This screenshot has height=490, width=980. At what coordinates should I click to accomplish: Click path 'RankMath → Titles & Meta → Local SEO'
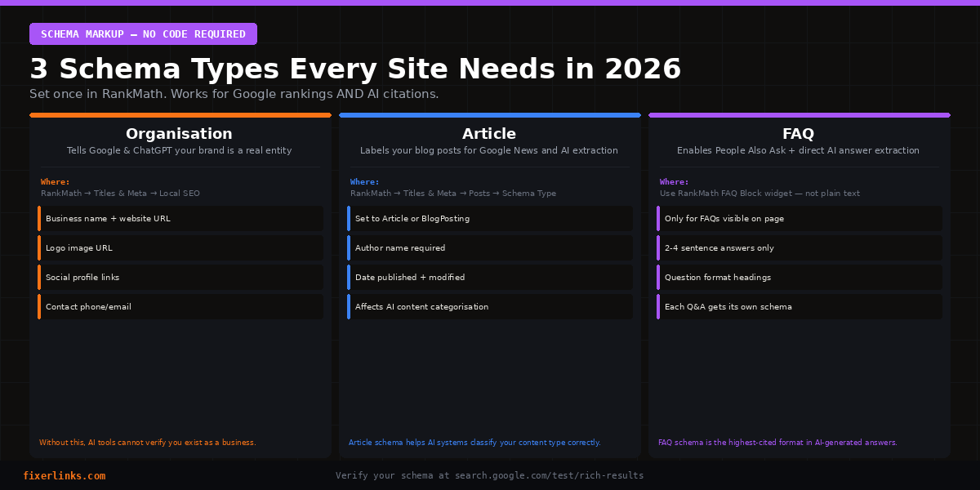coord(120,194)
